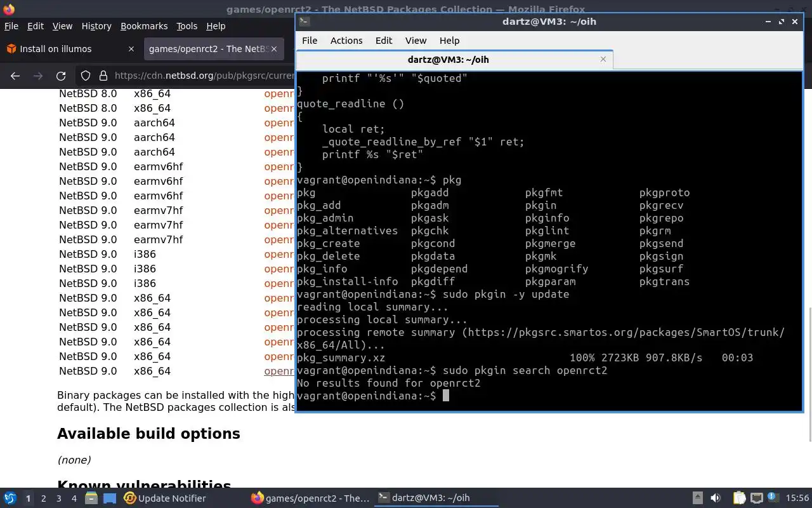Click the Firefox back arrow button
This screenshot has height=508, width=812.
click(15, 76)
